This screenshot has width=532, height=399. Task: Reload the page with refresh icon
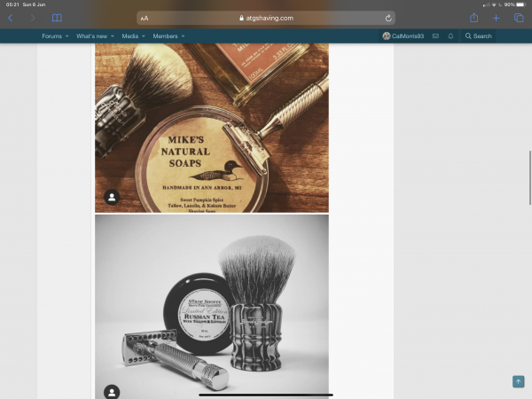tap(388, 18)
